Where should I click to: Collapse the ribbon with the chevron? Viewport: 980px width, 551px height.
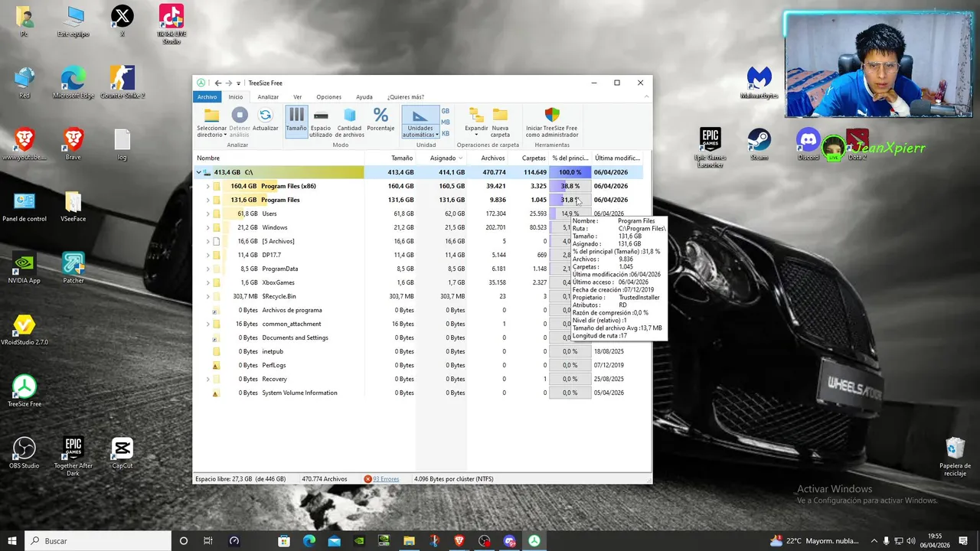coord(646,97)
